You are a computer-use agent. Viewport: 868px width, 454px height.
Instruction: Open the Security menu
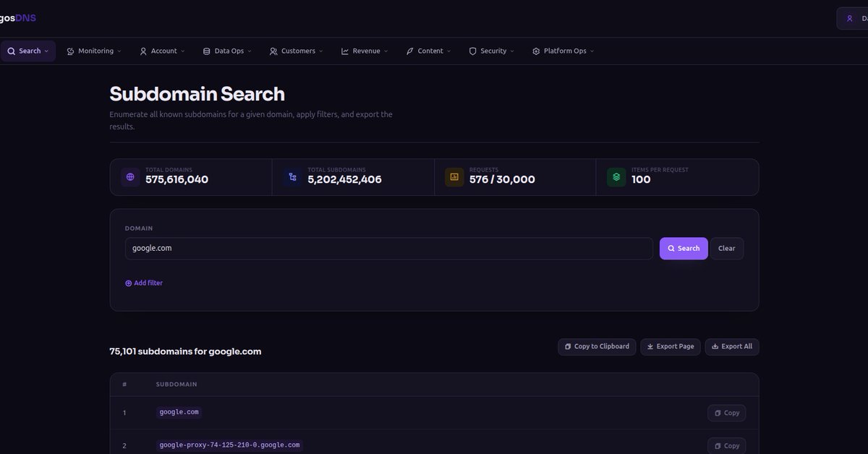[492, 51]
